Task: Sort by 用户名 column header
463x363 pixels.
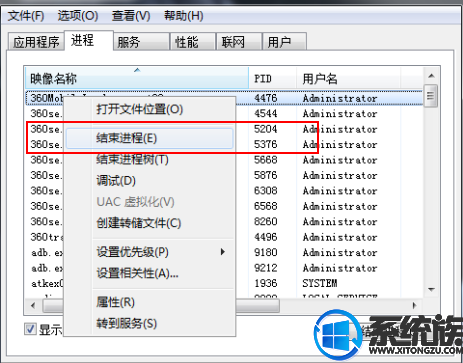Action: (348, 78)
